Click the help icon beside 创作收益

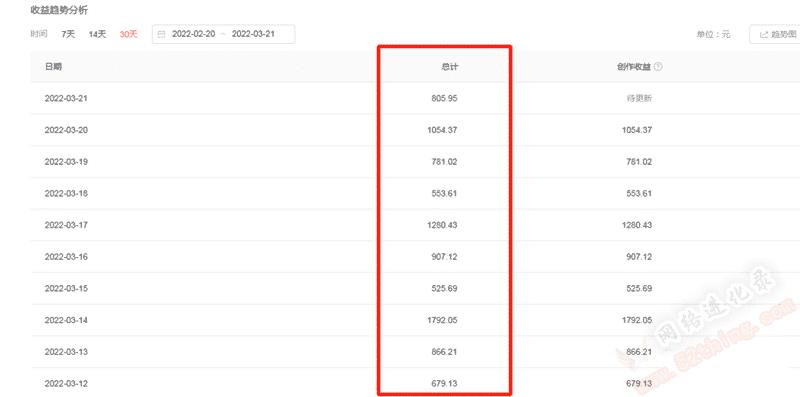[x=658, y=67]
